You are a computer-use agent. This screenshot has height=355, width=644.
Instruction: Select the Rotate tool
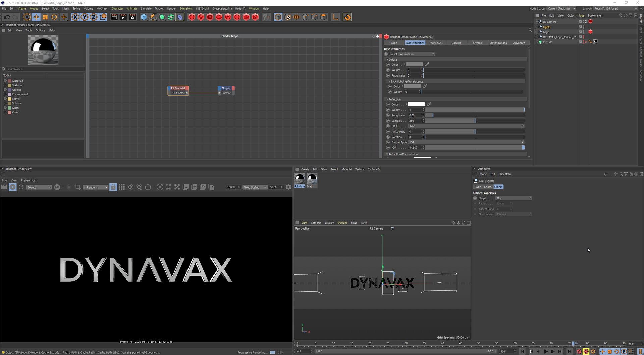click(54, 17)
